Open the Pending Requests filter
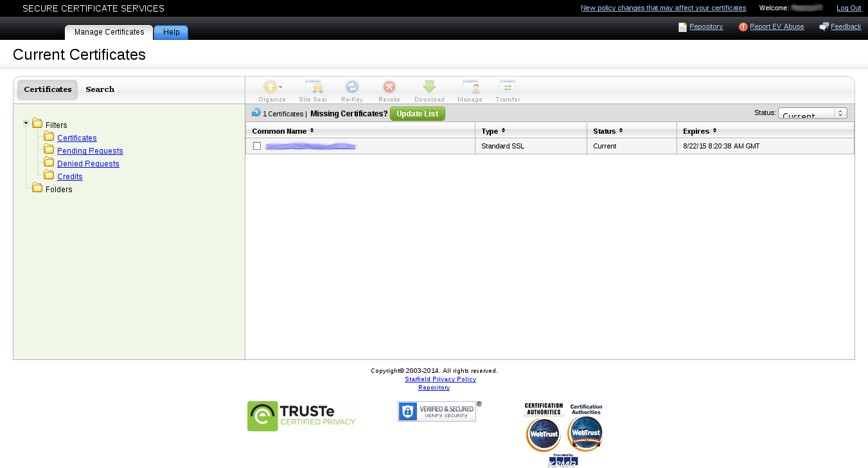The image size is (868, 468). 90,151
